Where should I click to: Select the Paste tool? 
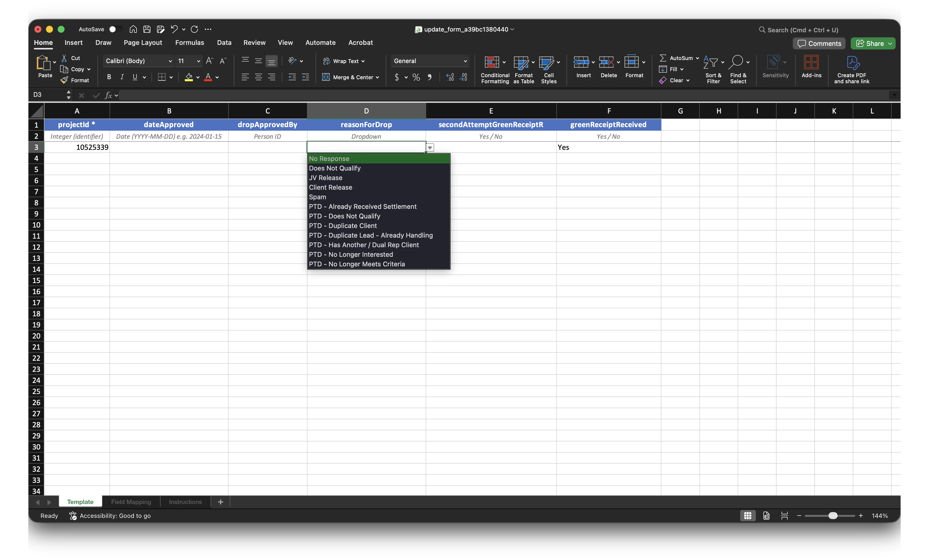click(x=45, y=68)
